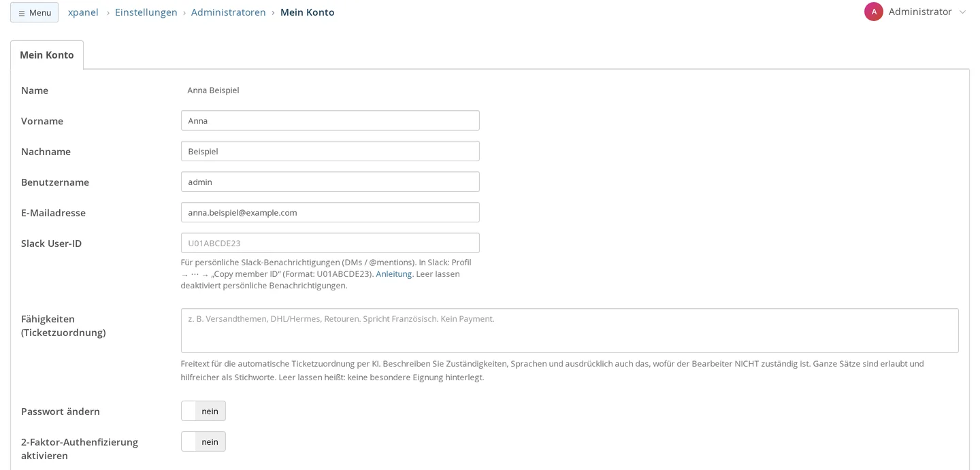Click the Fähigkeiten text area
Viewport: 980px width, 470px height.
point(570,331)
